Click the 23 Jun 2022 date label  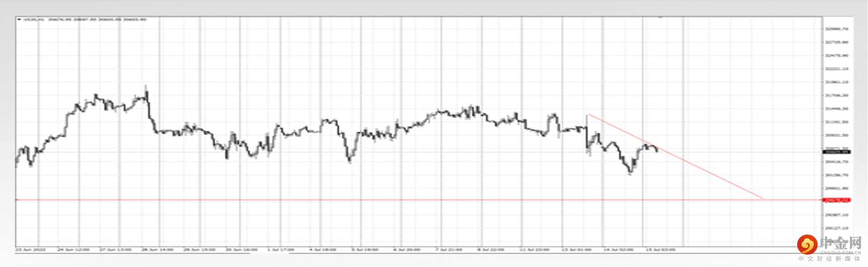30,250
